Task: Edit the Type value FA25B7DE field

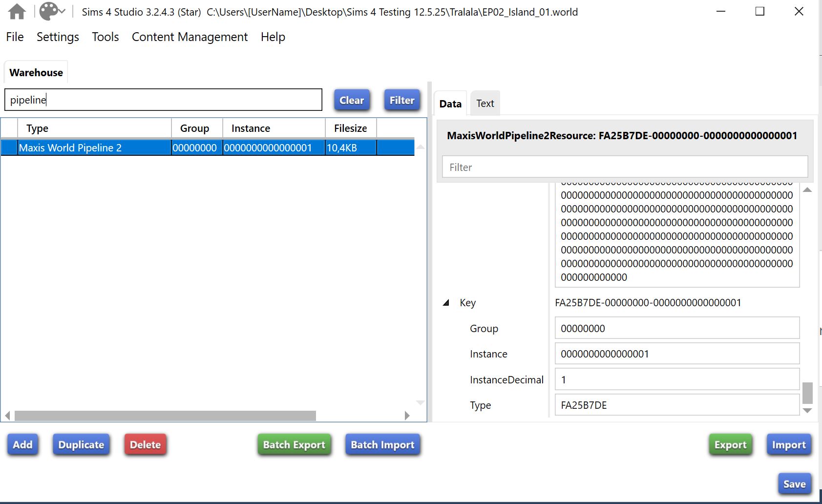Action: point(677,405)
